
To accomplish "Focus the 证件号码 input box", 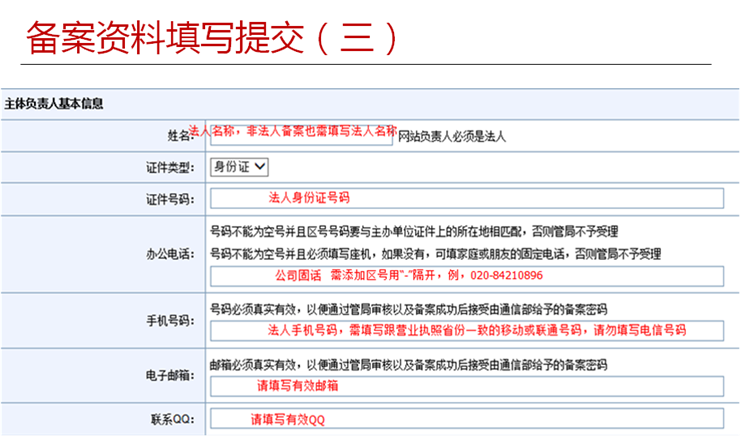I will pos(466,198).
